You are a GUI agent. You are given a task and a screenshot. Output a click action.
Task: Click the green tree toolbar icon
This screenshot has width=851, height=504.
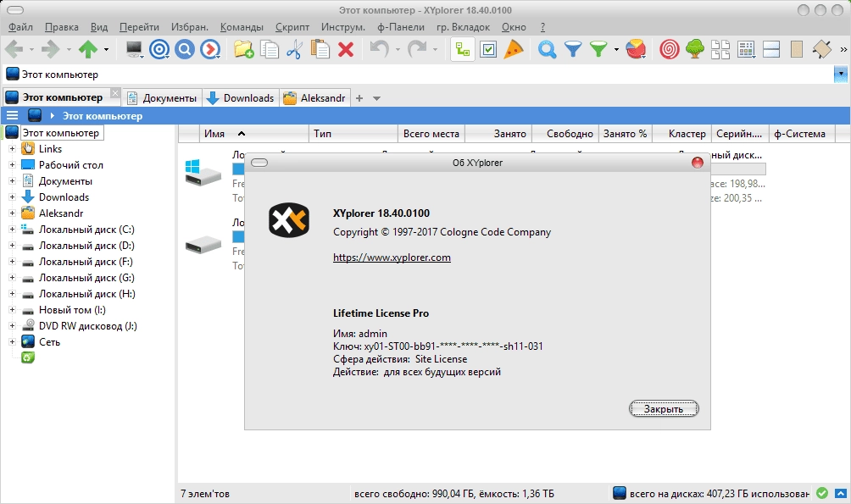click(x=695, y=49)
